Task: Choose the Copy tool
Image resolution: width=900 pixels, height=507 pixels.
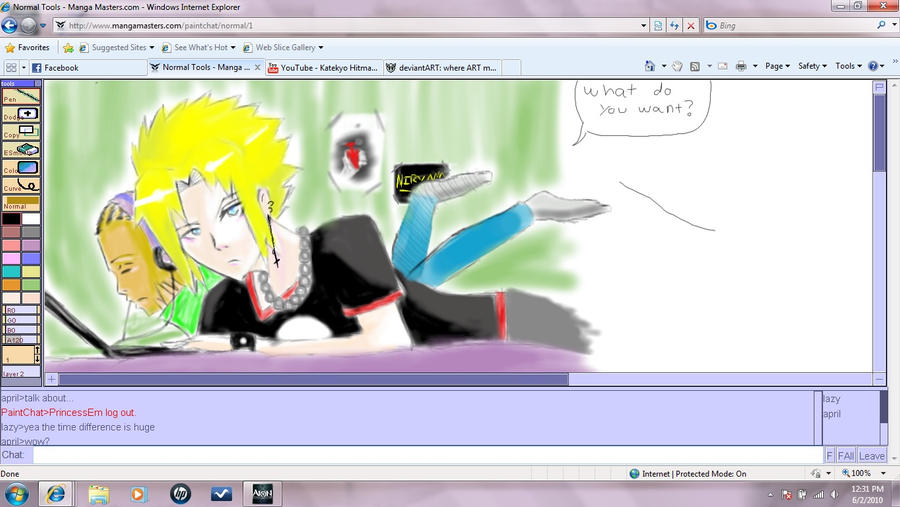Action: pyautogui.click(x=21, y=131)
